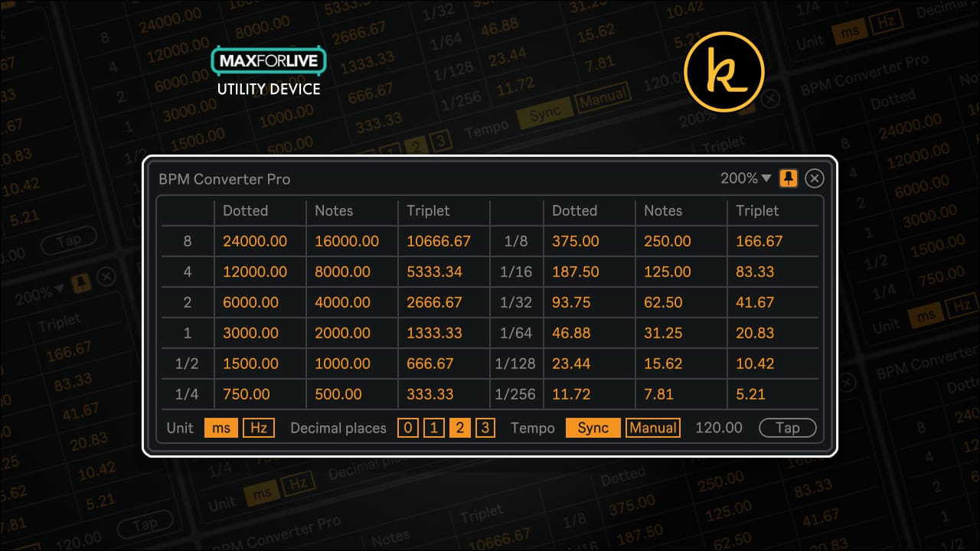
Task: Enable Sync tempo mode
Action: [x=593, y=428]
